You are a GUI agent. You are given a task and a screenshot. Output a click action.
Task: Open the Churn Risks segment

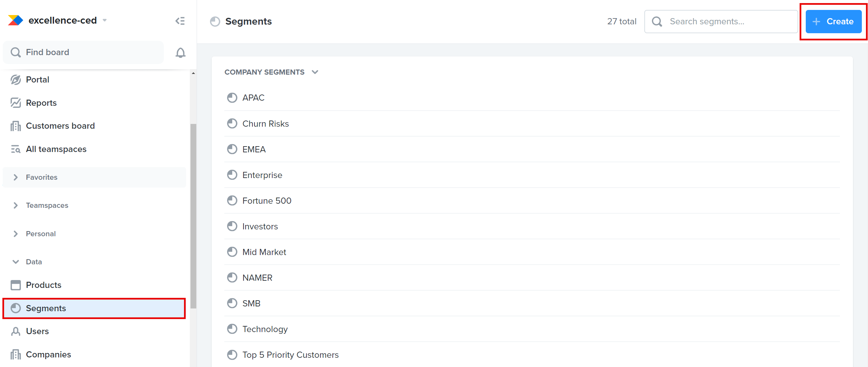coord(266,123)
